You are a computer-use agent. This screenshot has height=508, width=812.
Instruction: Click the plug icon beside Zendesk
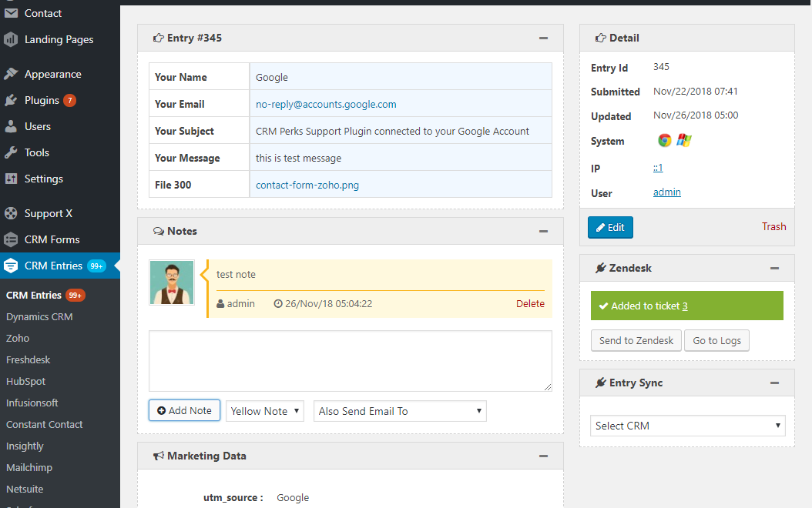601,268
